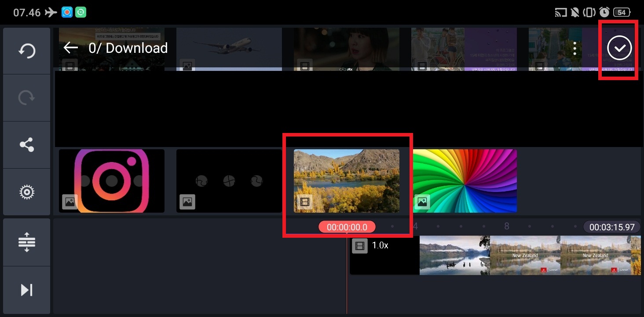644x317 pixels.
Task: Click the redo arrow icon
Action: pos(26,98)
